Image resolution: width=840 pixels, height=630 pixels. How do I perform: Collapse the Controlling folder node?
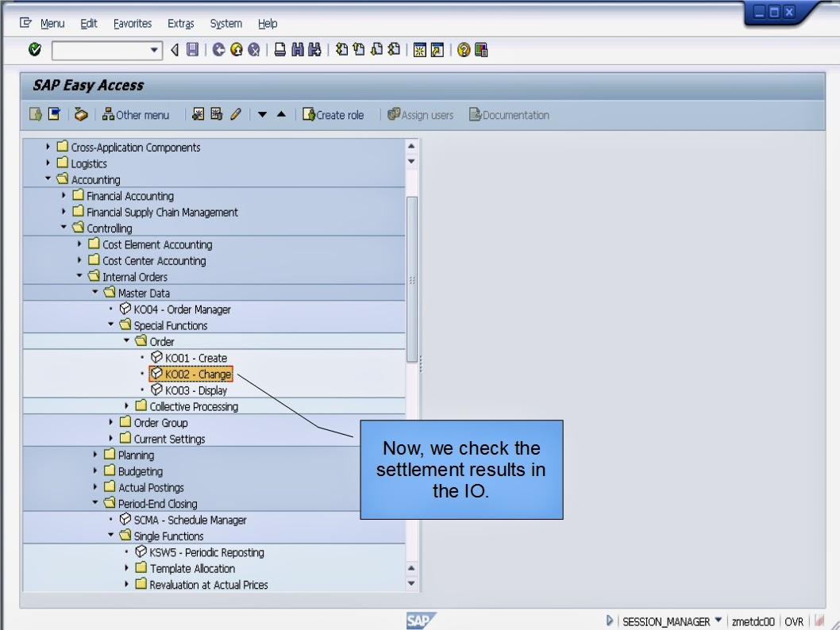click(64, 228)
